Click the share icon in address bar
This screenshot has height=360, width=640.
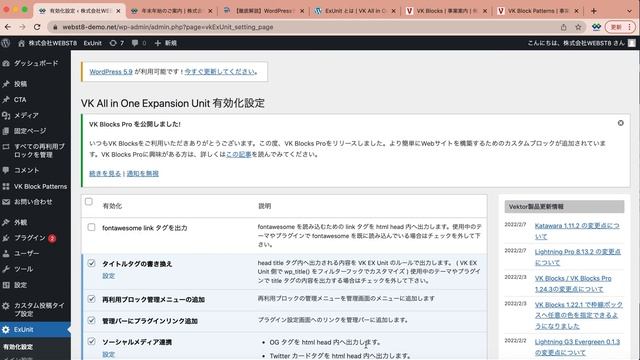tap(563, 27)
